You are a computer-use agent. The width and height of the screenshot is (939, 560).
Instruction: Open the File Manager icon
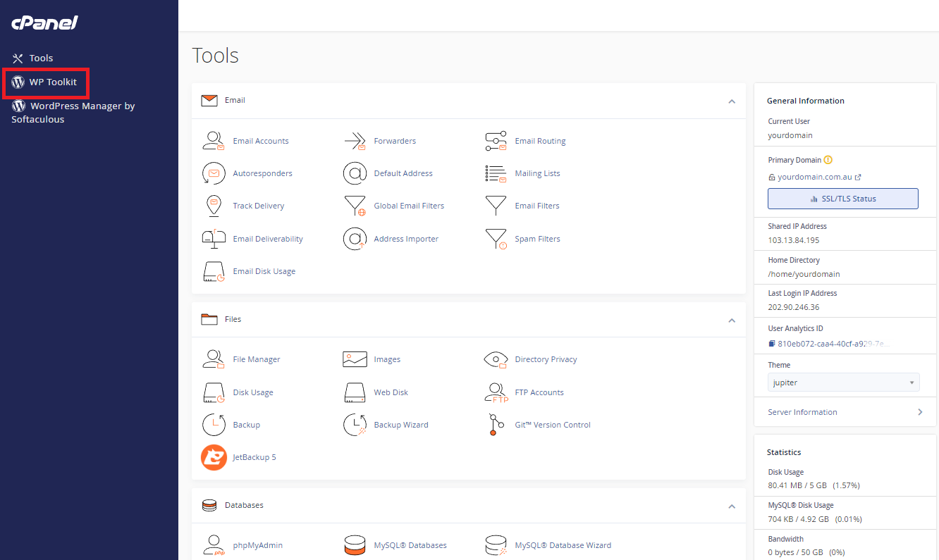point(214,359)
